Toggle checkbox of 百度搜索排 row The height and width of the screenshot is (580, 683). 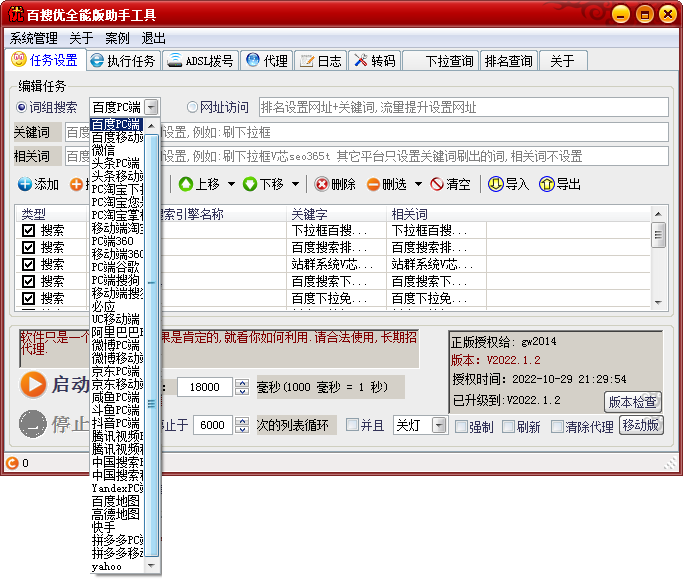click(28, 247)
